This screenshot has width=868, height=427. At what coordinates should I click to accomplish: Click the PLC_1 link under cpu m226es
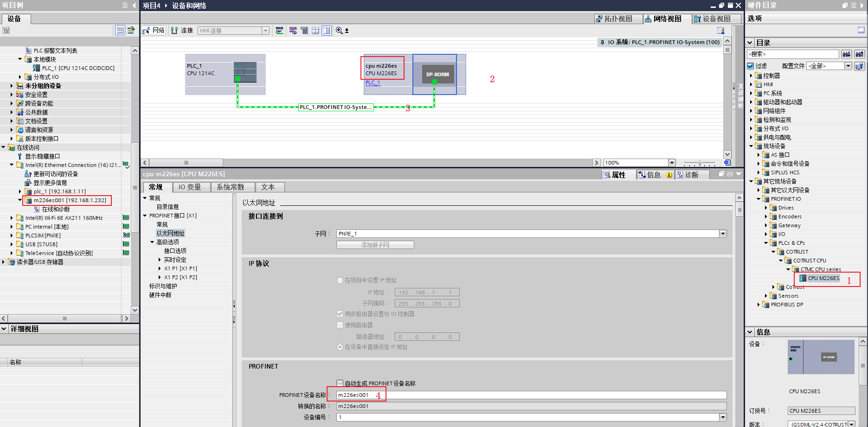373,83
